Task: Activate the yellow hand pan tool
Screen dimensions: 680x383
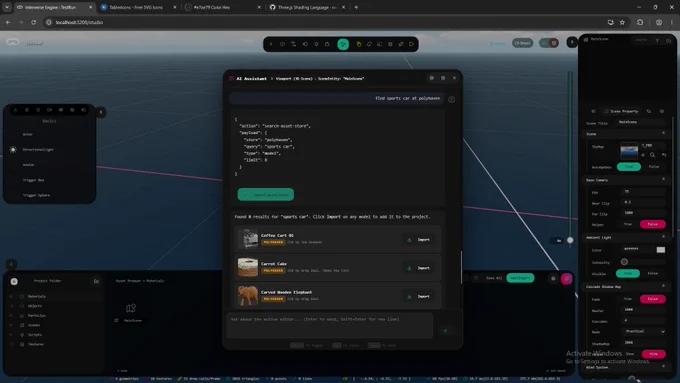Action: coord(359,44)
